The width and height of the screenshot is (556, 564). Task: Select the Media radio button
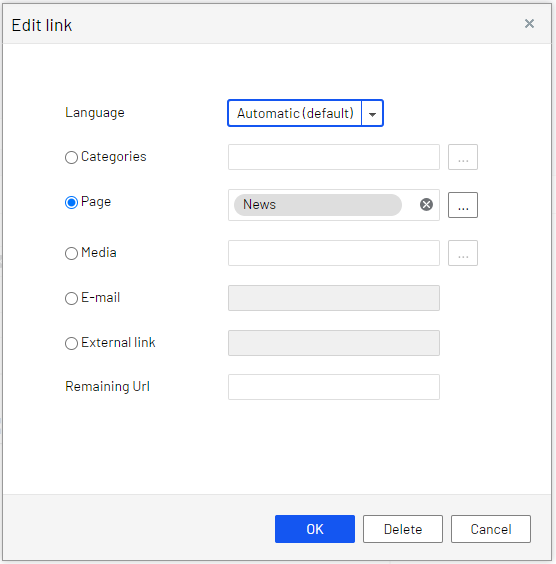(x=71, y=253)
